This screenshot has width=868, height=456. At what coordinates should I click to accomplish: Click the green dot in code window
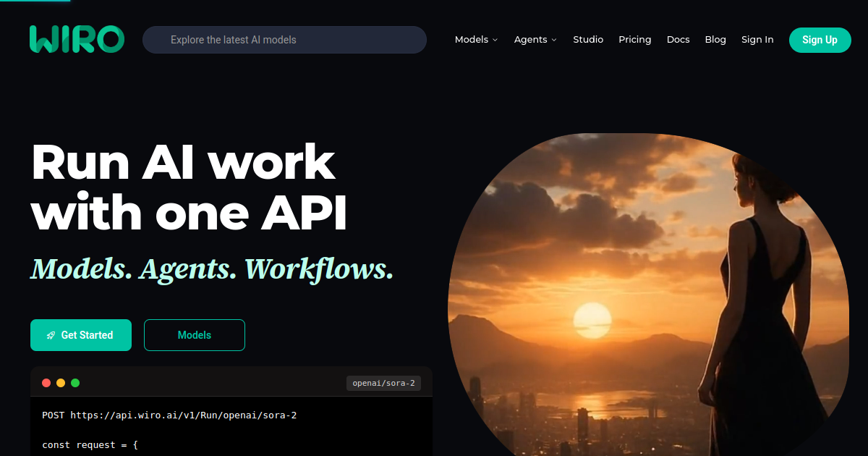tap(75, 383)
